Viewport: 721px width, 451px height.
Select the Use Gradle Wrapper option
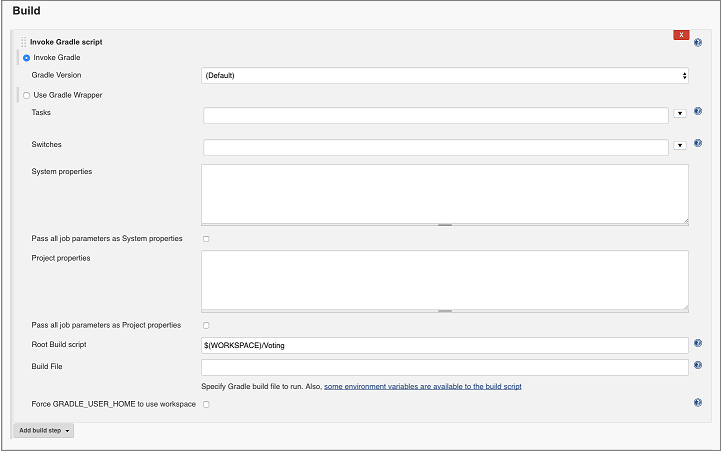coord(27,96)
